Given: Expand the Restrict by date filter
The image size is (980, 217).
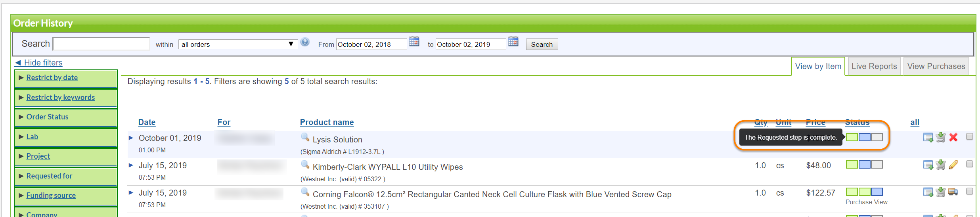Looking at the screenshot, I should pyautogui.click(x=52, y=78).
